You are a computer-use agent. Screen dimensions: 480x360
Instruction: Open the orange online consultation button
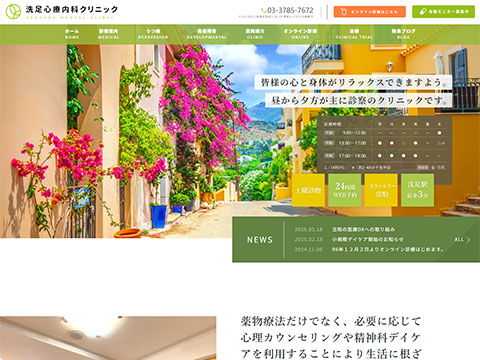[x=370, y=12]
